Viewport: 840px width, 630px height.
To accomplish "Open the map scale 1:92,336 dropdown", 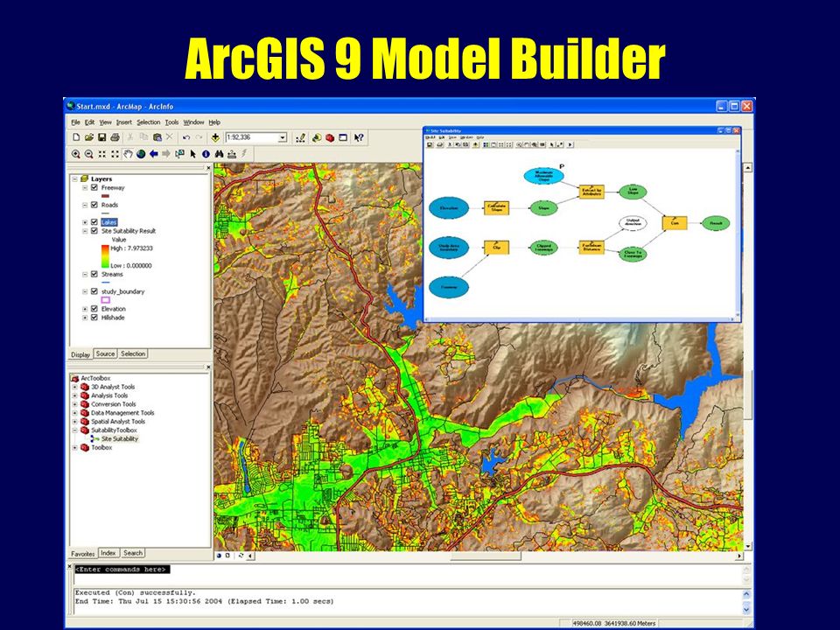I will [283, 137].
